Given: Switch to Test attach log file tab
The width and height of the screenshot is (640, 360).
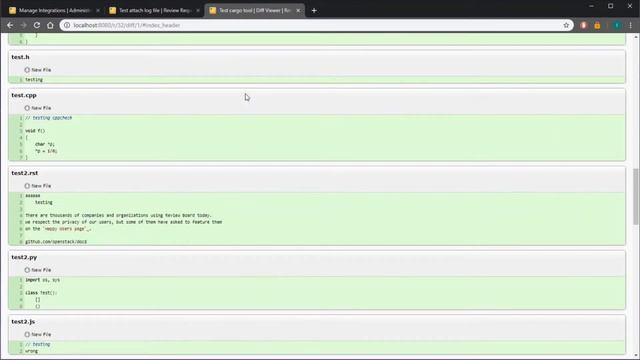Looking at the screenshot, I should click(154, 11).
